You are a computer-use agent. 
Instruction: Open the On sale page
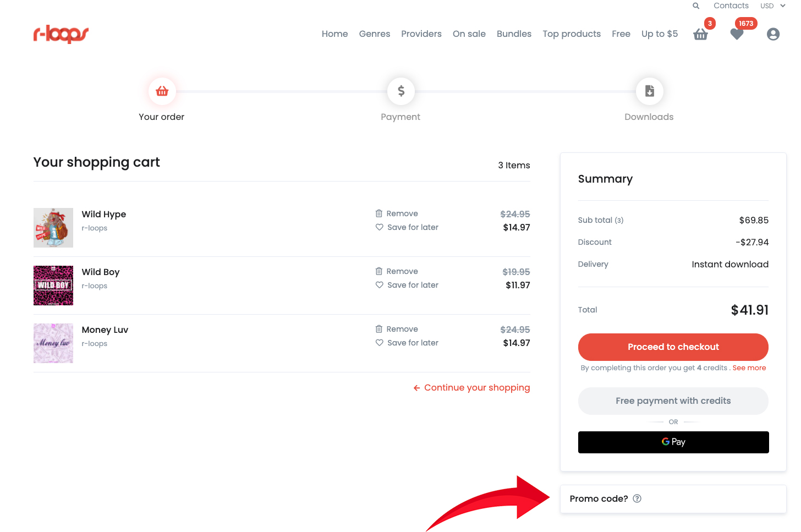pos(469,34)
